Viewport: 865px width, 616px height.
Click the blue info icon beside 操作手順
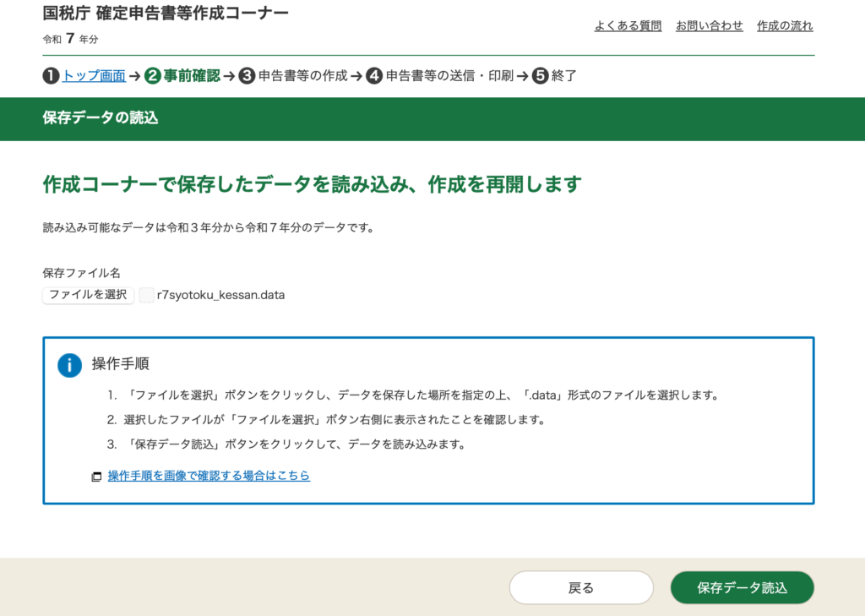[69, 365]
